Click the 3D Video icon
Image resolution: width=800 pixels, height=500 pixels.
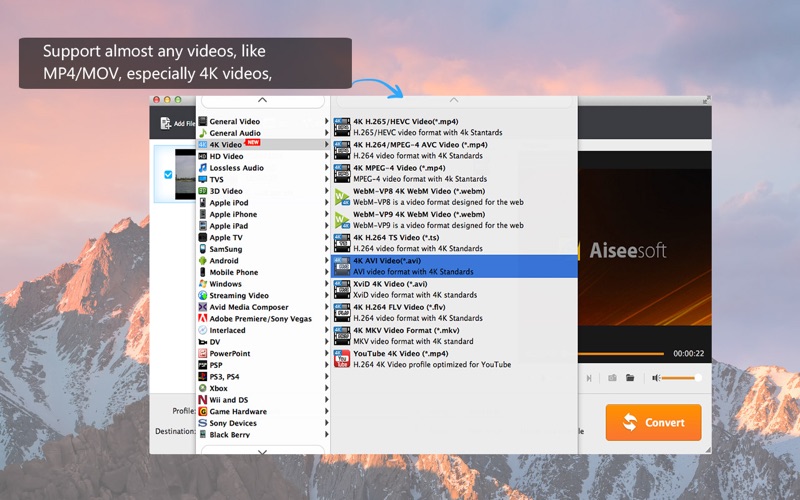[203, 191]
